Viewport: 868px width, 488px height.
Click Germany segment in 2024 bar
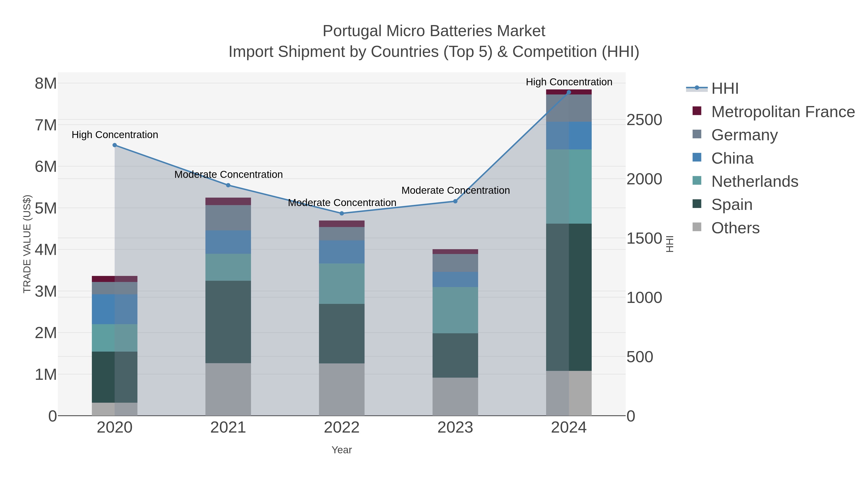569,108
